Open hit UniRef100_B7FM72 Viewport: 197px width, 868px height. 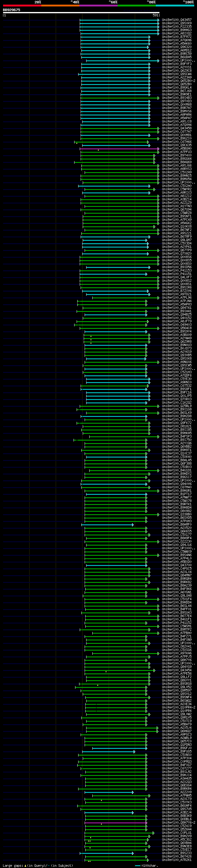(177, 37)
